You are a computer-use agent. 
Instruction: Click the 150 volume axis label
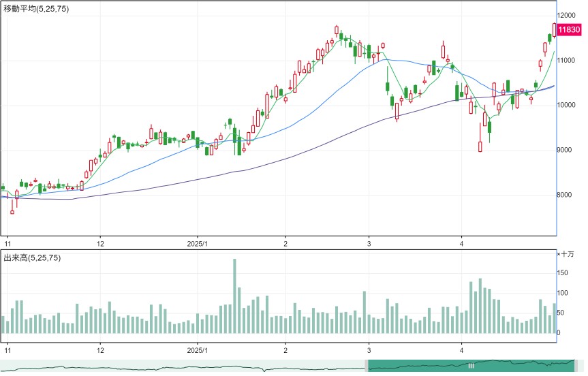(x=563, y=273)
